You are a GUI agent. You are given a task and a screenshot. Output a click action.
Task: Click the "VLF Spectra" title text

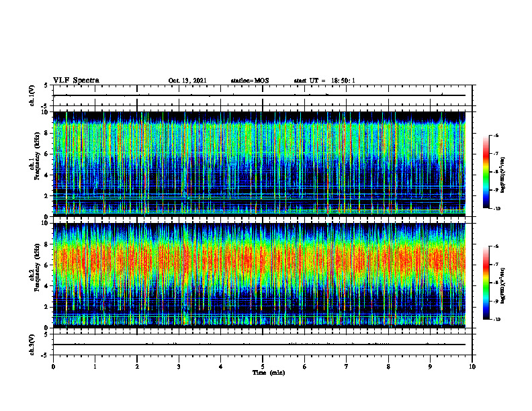76,81
